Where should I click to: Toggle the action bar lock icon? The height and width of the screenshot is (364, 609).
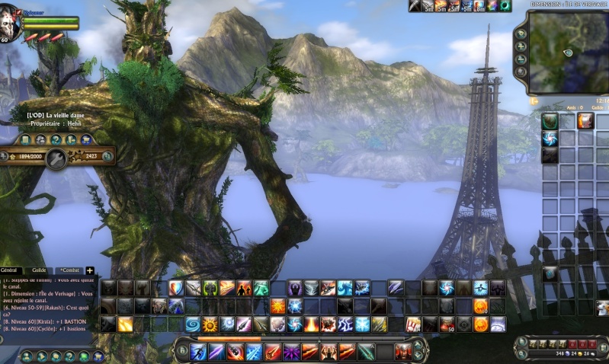pos(183,351)
